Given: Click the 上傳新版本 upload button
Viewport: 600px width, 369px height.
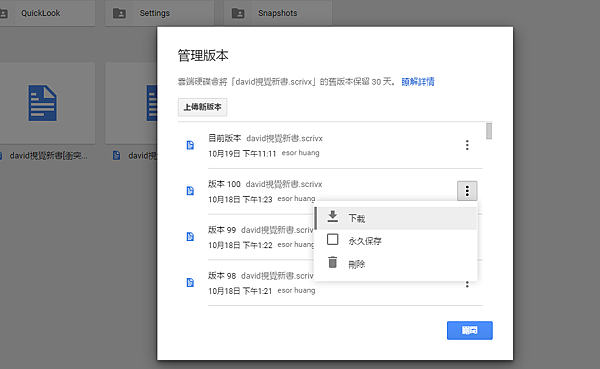Looking at the screenshot, I should pyautogui.click(x=202, y=107).
